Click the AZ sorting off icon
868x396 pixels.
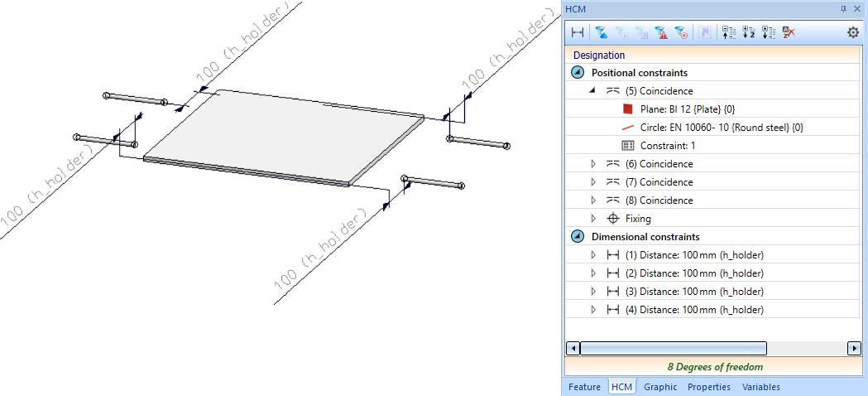click(x=789, y=32)
